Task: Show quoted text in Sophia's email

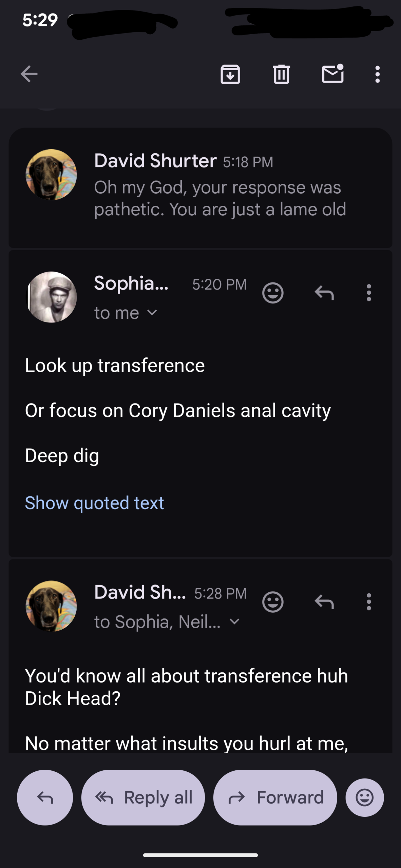Action: coord(94,502)
